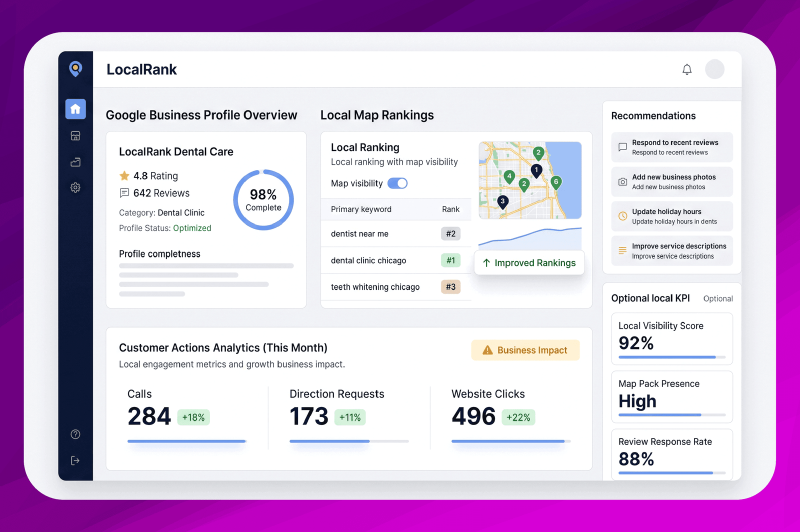
Task: Open Update holiday hours recommendation
Action: (x=671, y=216)
